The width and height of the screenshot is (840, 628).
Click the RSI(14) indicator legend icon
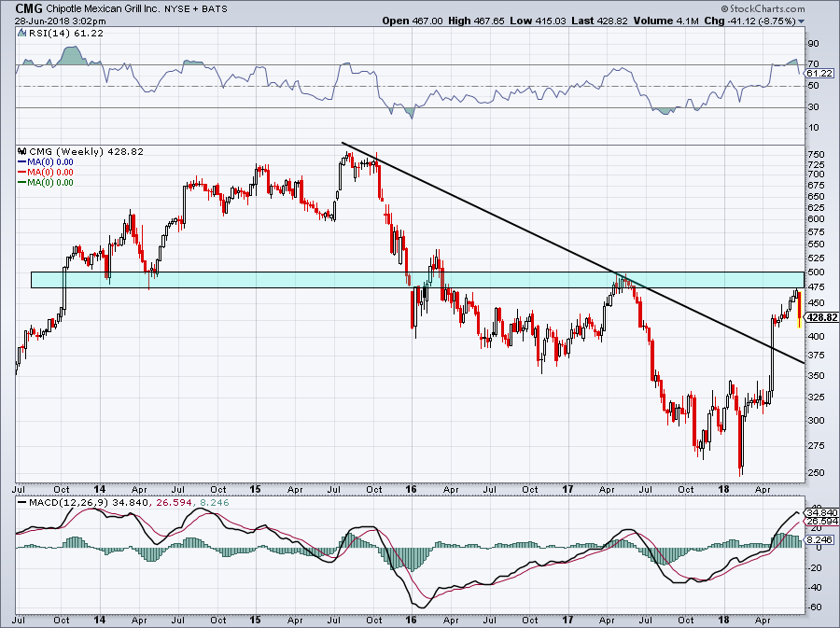pos(21,34)
